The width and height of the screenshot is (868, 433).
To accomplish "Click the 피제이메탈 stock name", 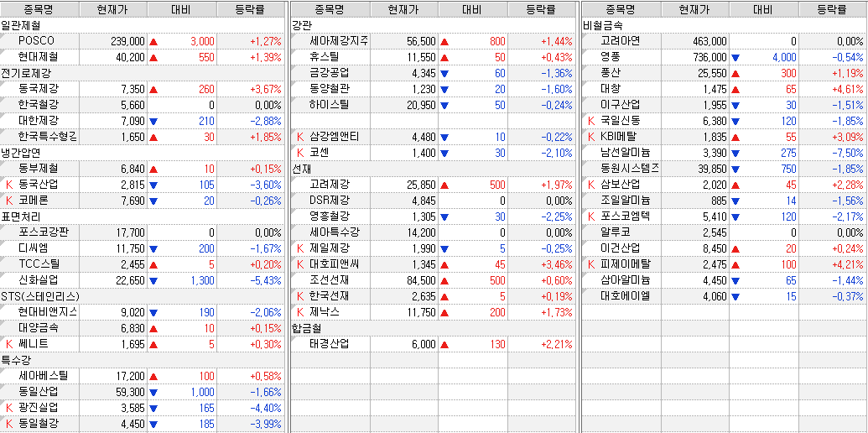I will coord(625,264).
